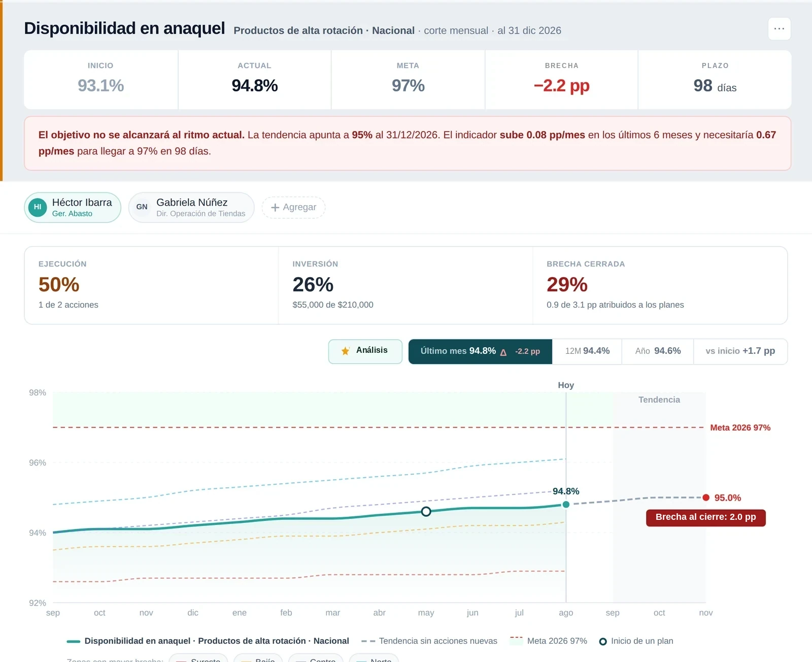Select Héctor Ibarra owner chip
This screenshot has width=812, height=662.
tap(73, 207)
